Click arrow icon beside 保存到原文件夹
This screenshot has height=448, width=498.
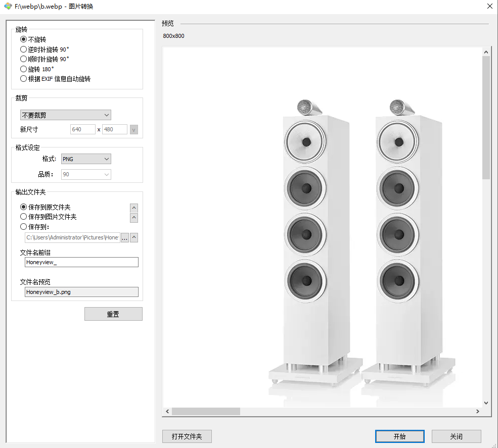pyautogui.click(x=134, y=208)
